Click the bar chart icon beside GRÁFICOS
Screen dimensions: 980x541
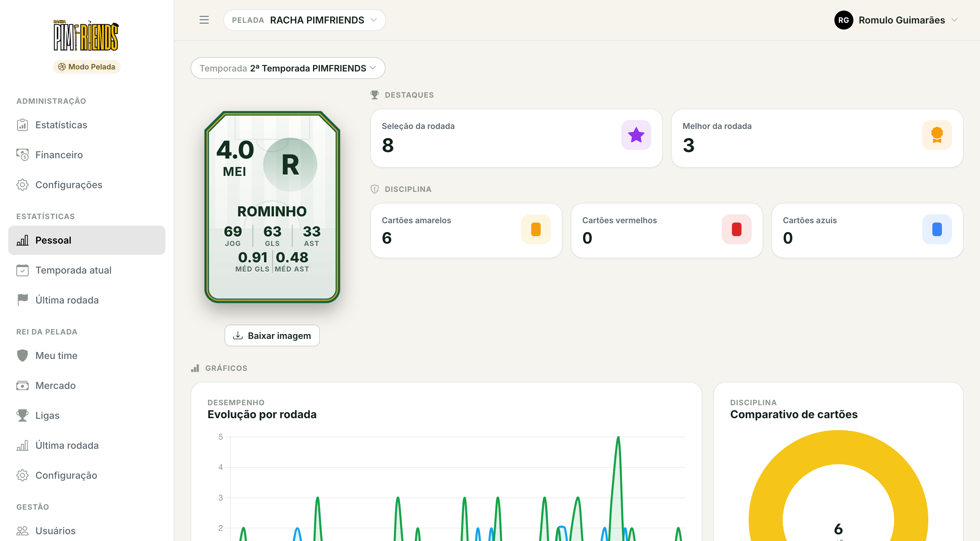click(x=195, y=368)
